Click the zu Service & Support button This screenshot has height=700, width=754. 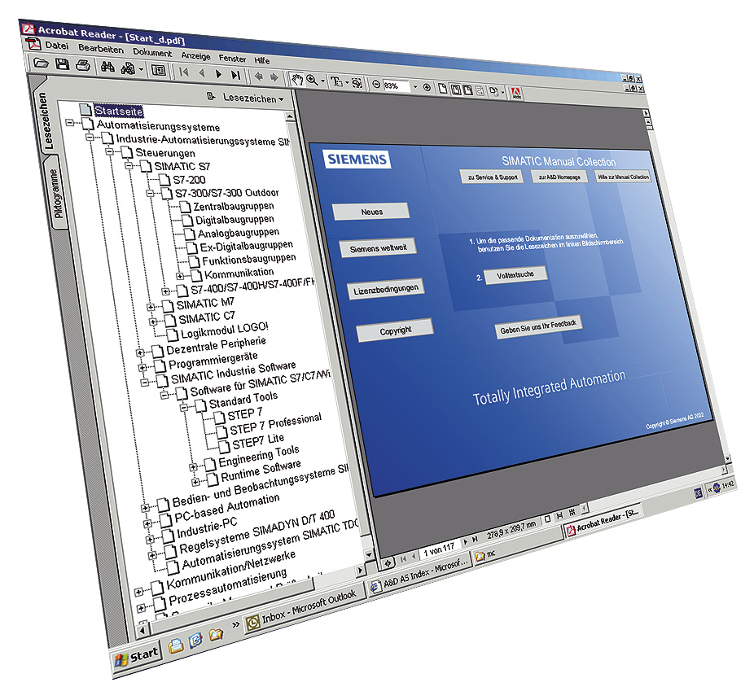pyautogui.click(x=493, y=177)
